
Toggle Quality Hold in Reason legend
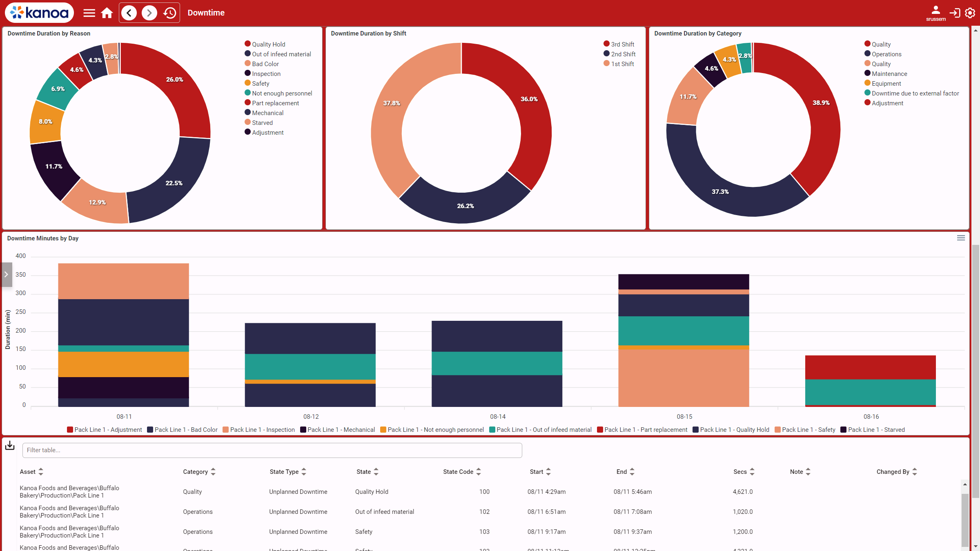point(265,44)
